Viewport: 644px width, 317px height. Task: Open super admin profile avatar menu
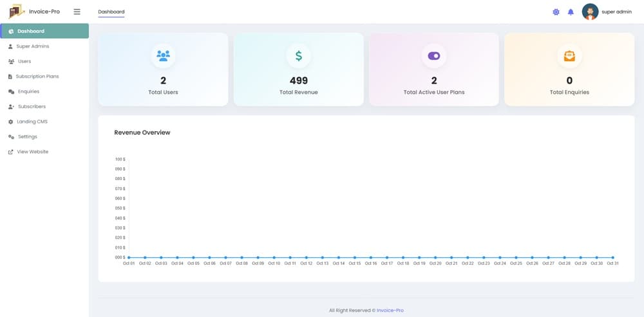click(590, 12)
